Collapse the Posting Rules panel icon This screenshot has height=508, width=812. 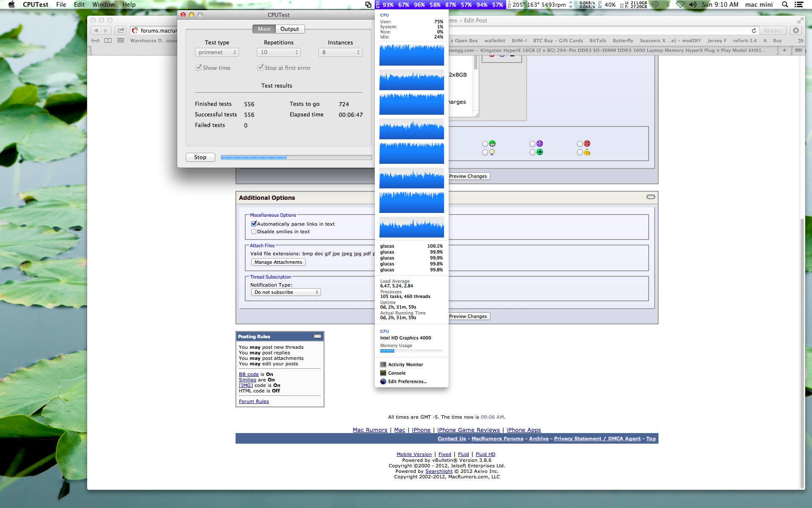318,336
